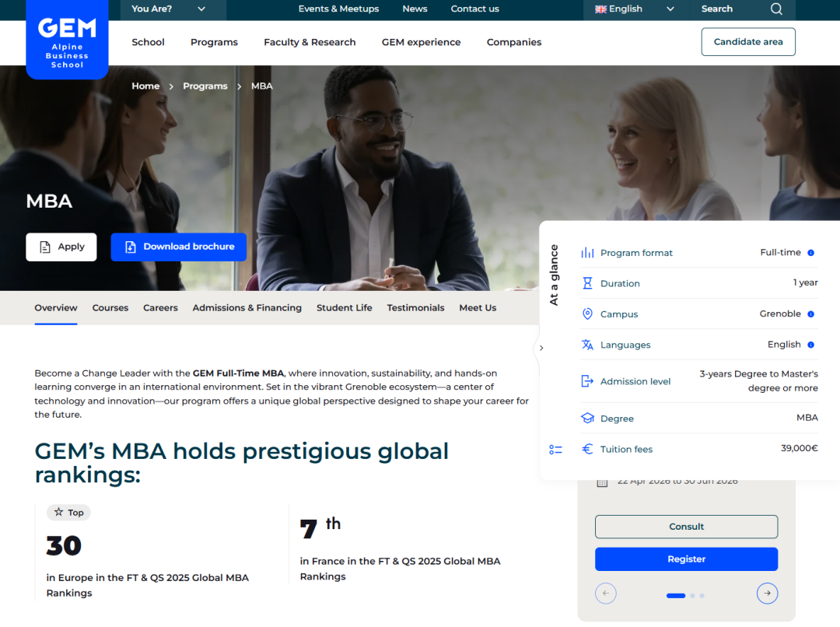
Task: Select the second carousel dot indicator
Action: click(x=692, y=596)
